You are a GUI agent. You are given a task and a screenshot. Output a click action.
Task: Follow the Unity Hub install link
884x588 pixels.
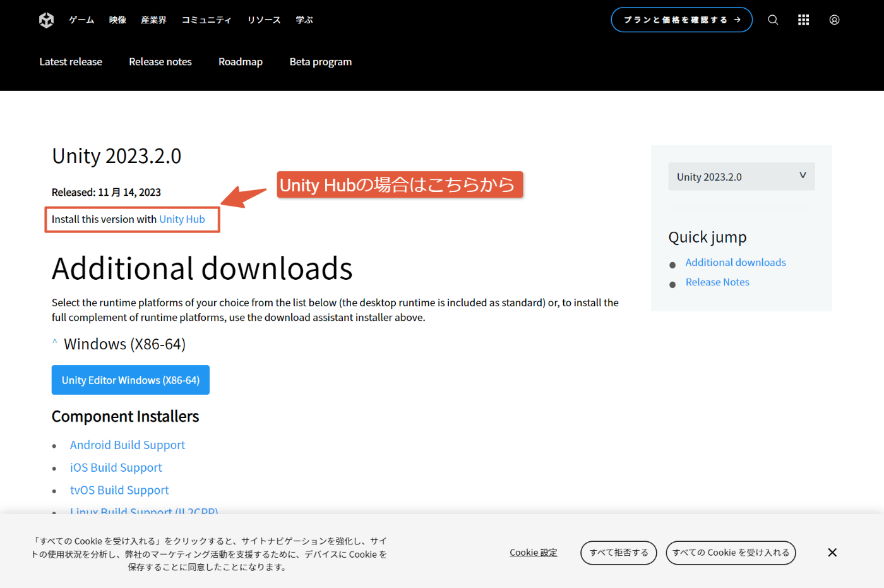pos(182,219)
